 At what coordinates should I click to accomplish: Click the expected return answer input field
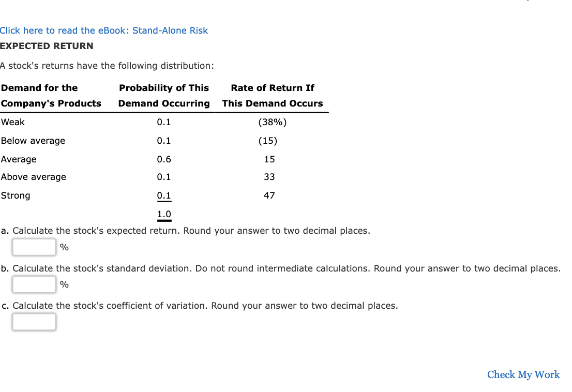click(34, 247)
